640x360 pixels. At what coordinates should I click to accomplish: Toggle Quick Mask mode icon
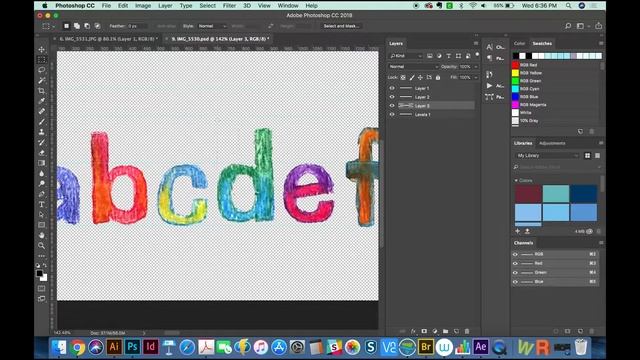click(42, 289)
